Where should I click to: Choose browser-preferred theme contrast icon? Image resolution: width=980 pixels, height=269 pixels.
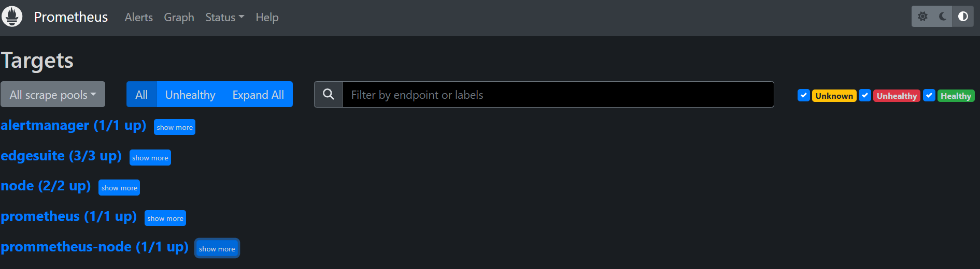[963, 17]
